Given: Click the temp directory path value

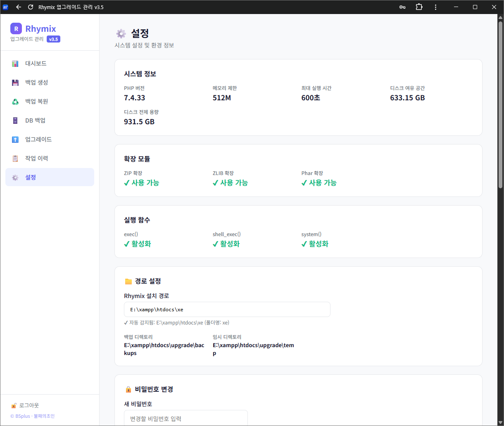Looking at the screenshot, I should click(253, 349).
